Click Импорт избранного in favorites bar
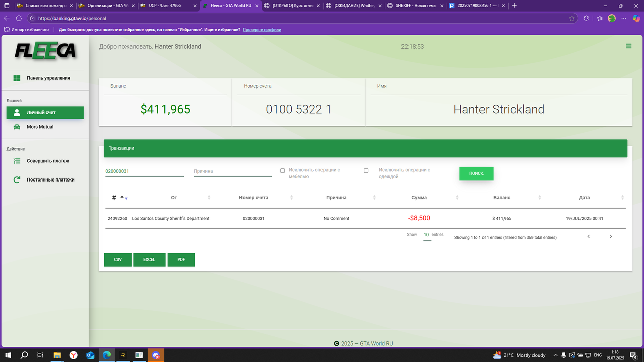This screenshot has height=362, width=644. [x=26, y=30]
